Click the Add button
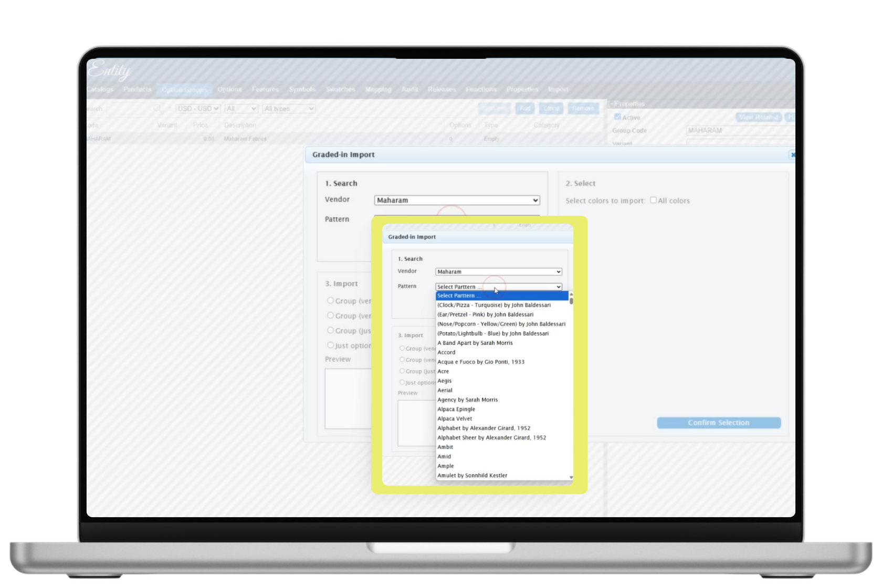This screenshot has width=882, height=588. 524,109
